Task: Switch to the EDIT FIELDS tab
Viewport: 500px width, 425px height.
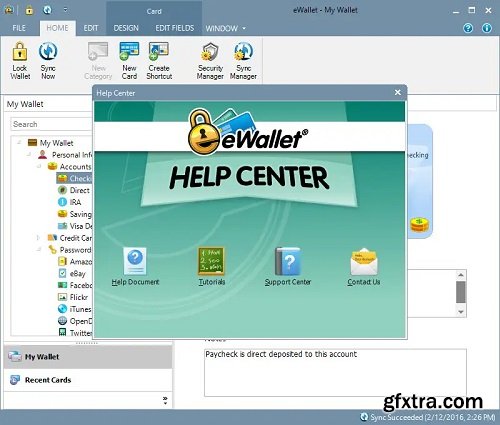Action: [x=175, y=28]
